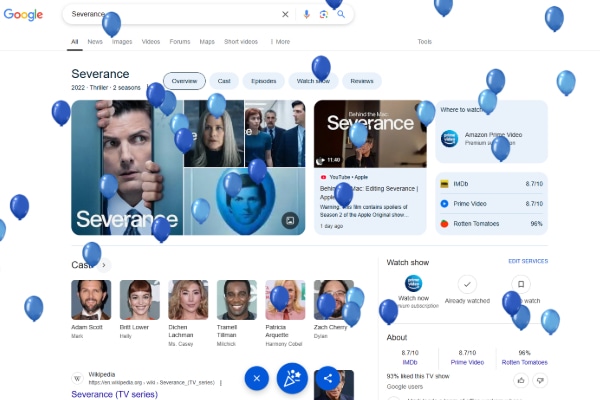Click the Google logo
The image size is (600, 400).
(23, 15)
